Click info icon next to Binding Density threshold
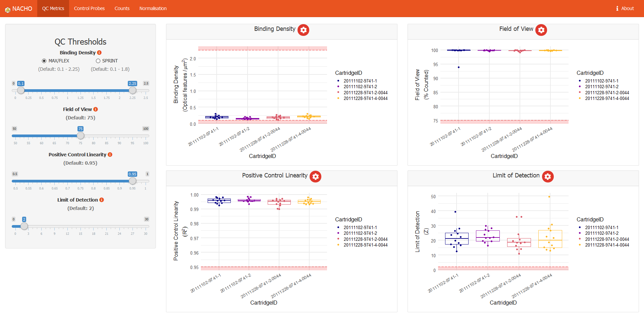 click(99, 53)
